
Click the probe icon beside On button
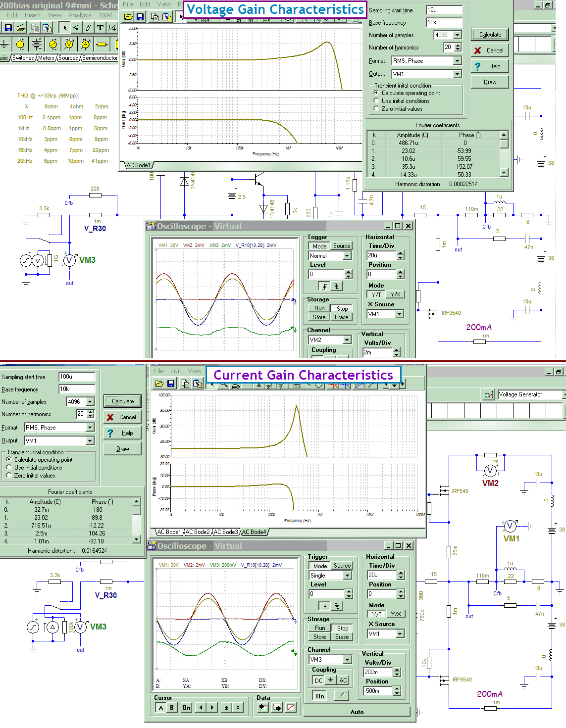pos(341,696)
